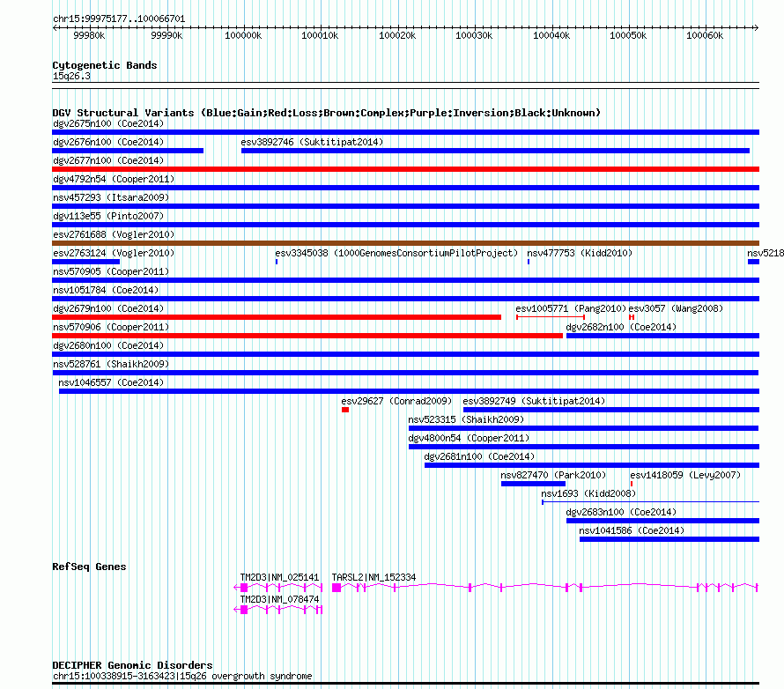Click nsv477753 (Kidd2010) label

580,253
